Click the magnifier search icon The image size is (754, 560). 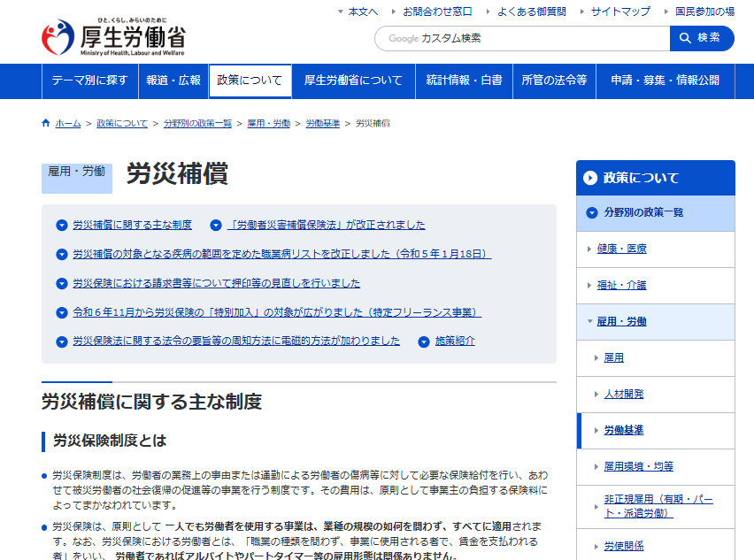coord(685,38)
